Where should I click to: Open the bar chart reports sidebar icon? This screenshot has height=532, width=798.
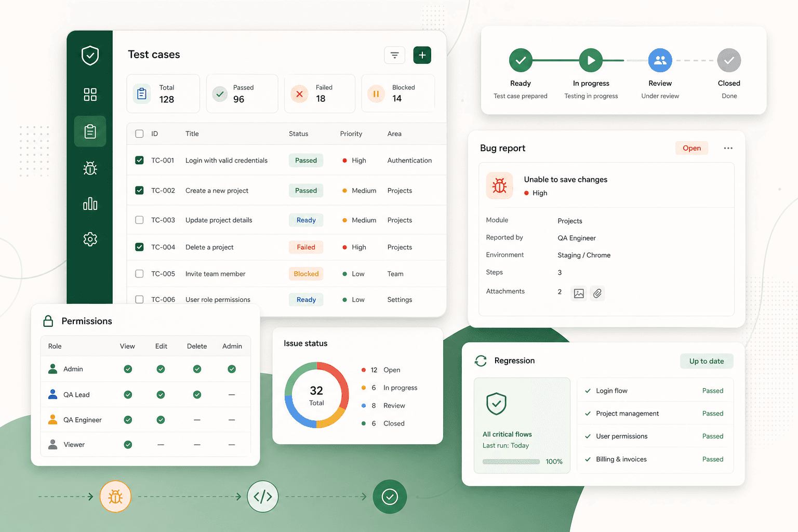pos(90,204)
